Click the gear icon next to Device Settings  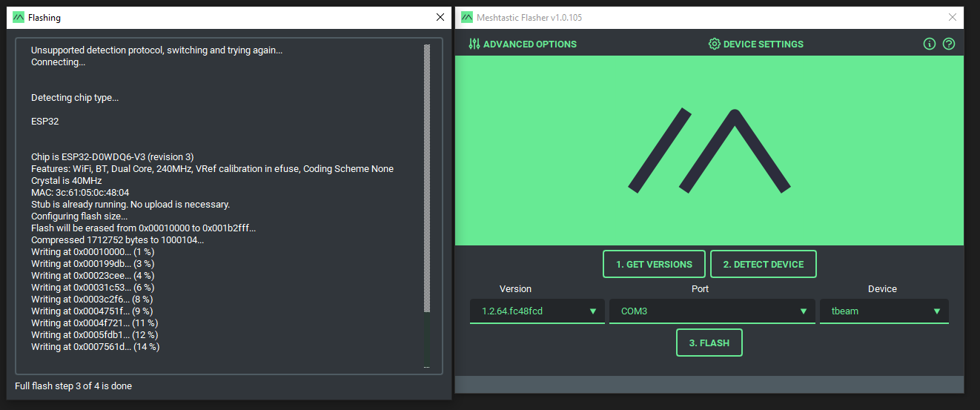click(x=715, y=44)
